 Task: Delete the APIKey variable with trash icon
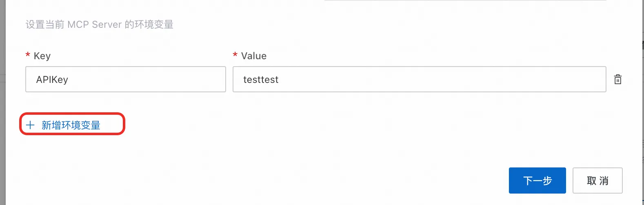pyautogui.click(x=618, y=79)
